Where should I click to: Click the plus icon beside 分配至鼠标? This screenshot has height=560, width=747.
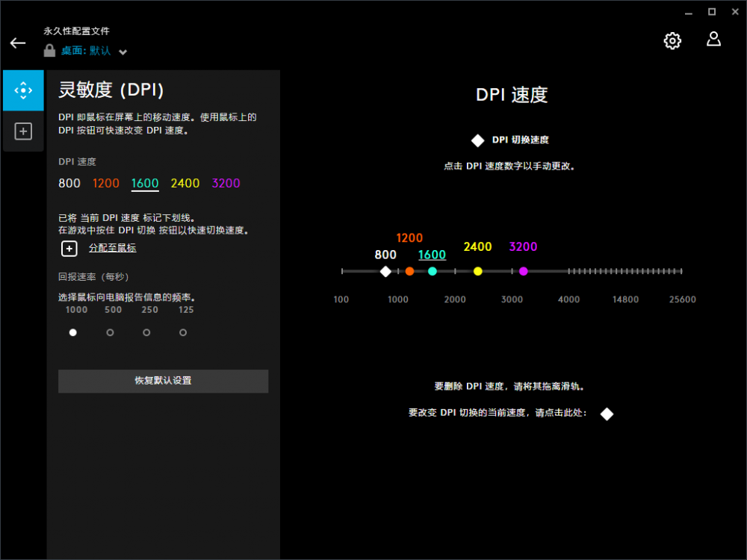coord(69,249)
